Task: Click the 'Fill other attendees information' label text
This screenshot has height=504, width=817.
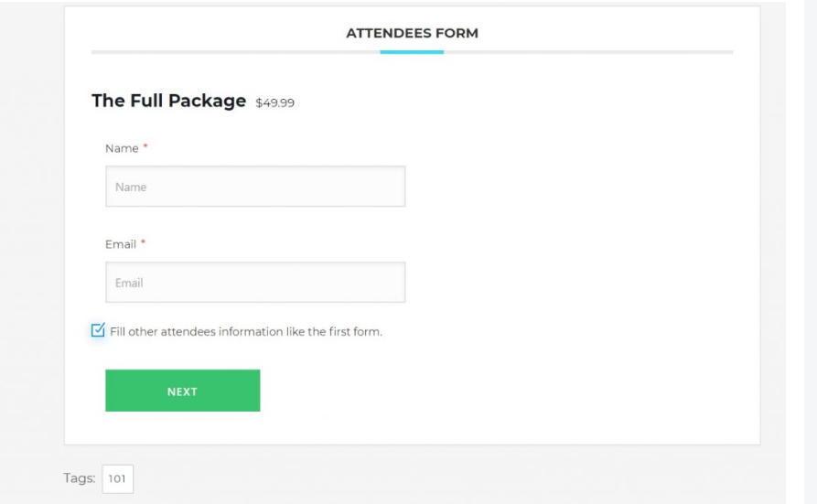Action: [x=245, y=331]
